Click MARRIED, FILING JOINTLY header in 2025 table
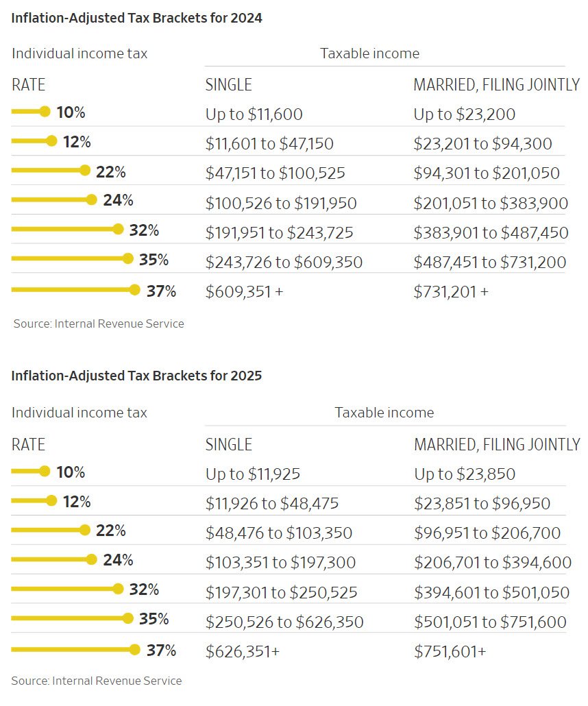Viewport: 588px width, 706px height. coord(497,444)
